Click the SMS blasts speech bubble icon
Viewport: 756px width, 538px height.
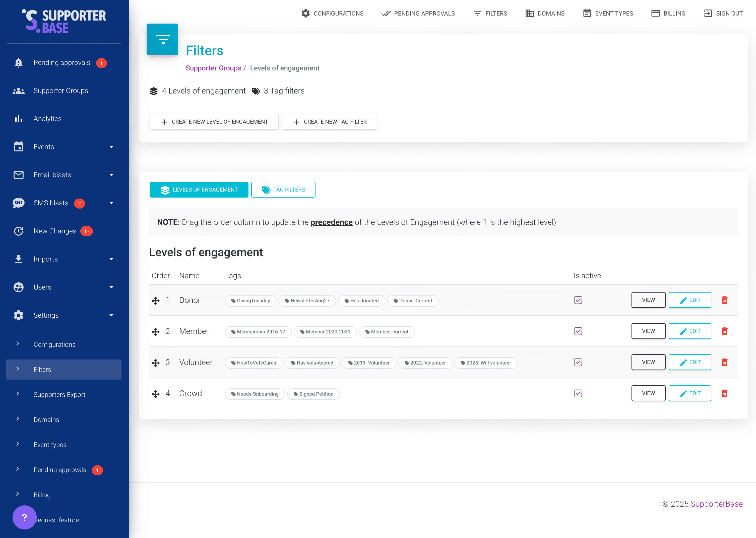[19, 203]
